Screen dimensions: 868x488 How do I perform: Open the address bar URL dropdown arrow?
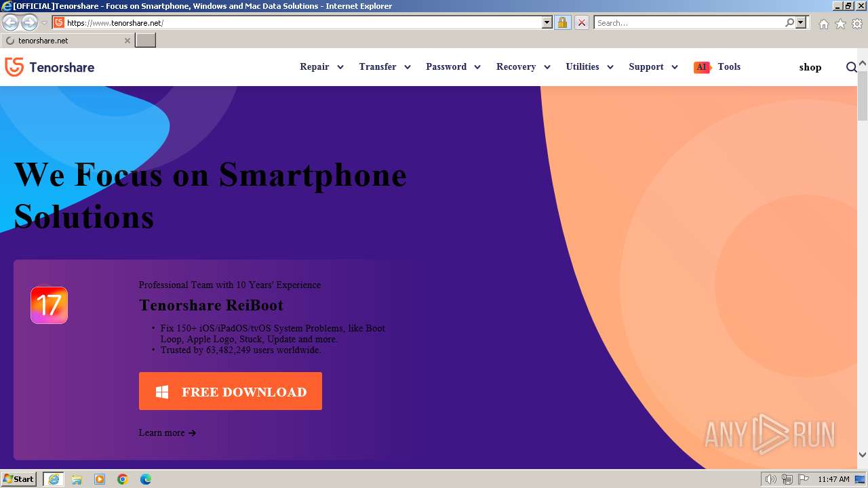click(547, 22)
